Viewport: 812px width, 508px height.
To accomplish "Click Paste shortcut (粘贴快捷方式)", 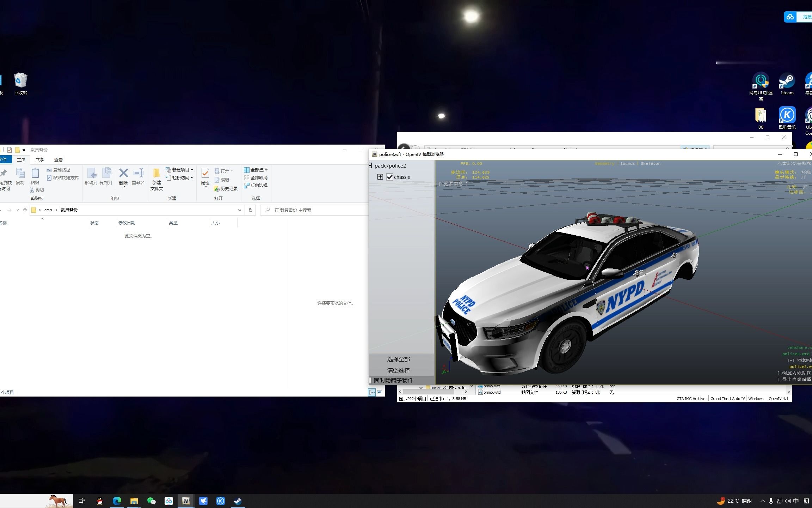I will 63,178.
